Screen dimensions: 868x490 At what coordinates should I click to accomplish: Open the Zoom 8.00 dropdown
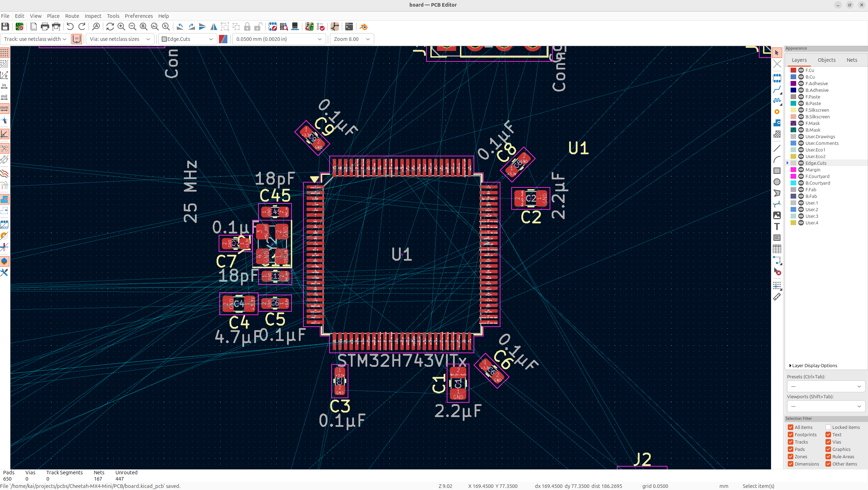pyautogui.click(x=352, y=39)
